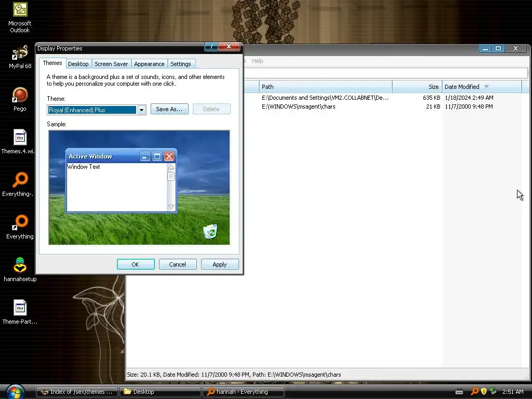This screenshot has height=399, width=532.
Task: Click the yellow security shield tray icon
Action: [484, 392]
